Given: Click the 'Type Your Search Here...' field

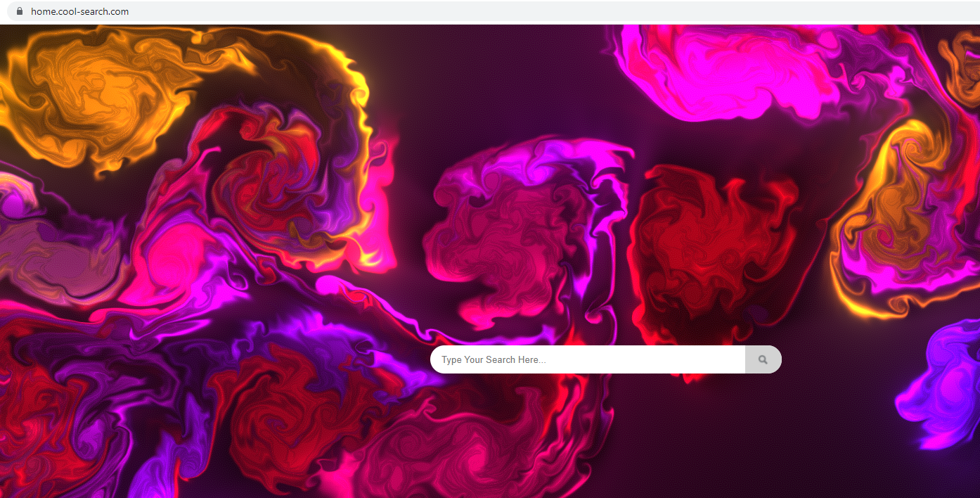Looking at the screenshot, I should pos(588,359).
